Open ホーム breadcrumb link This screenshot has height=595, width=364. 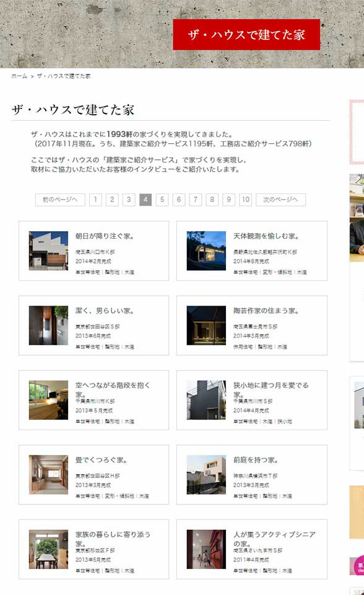[19, 76]
